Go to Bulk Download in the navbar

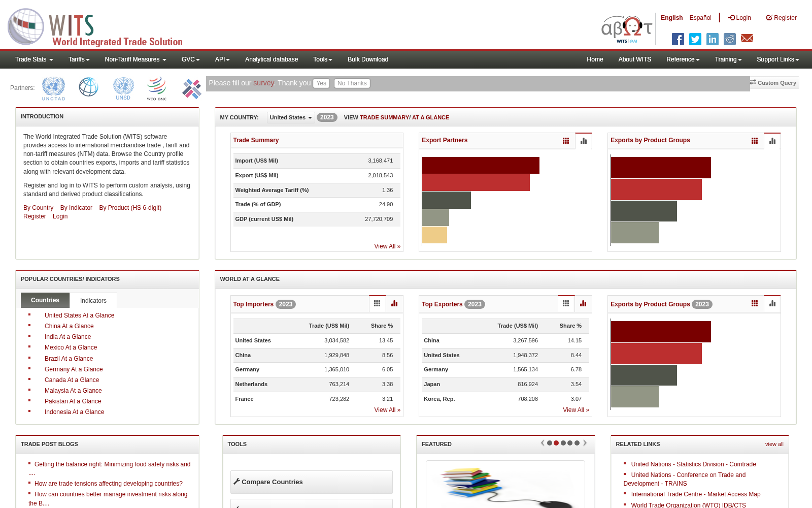368,59
